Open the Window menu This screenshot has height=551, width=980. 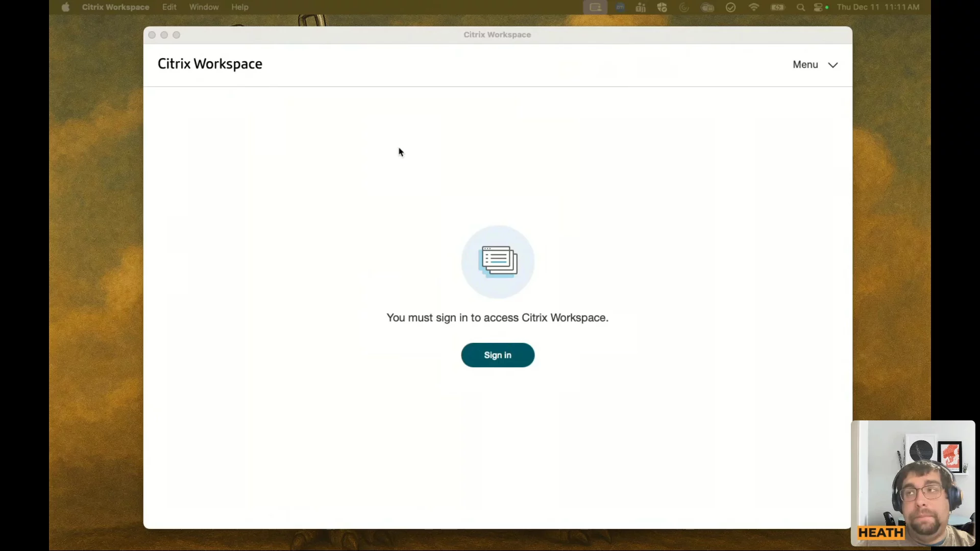[x=204, y=7]
